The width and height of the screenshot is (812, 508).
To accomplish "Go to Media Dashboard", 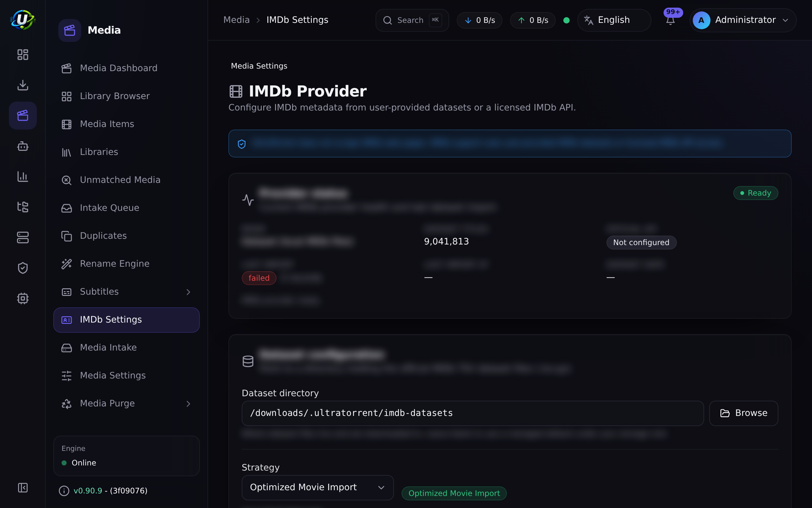I will [127, 68].
